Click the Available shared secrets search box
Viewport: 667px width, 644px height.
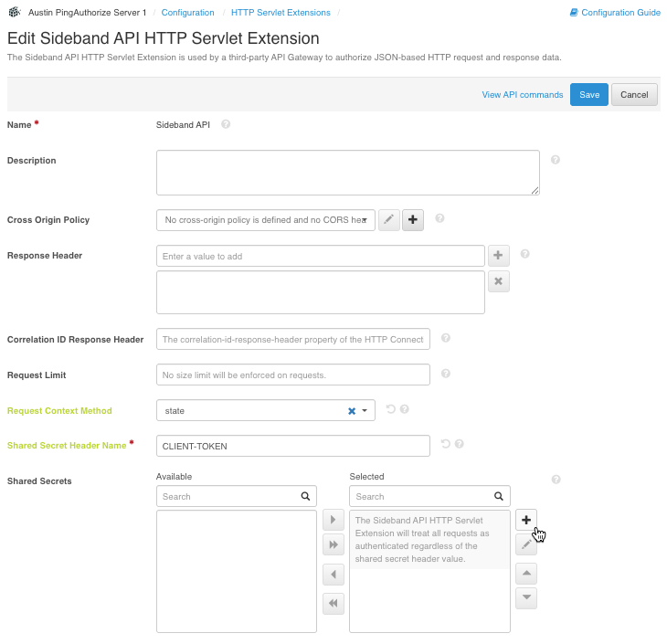[x=228, y=497]
